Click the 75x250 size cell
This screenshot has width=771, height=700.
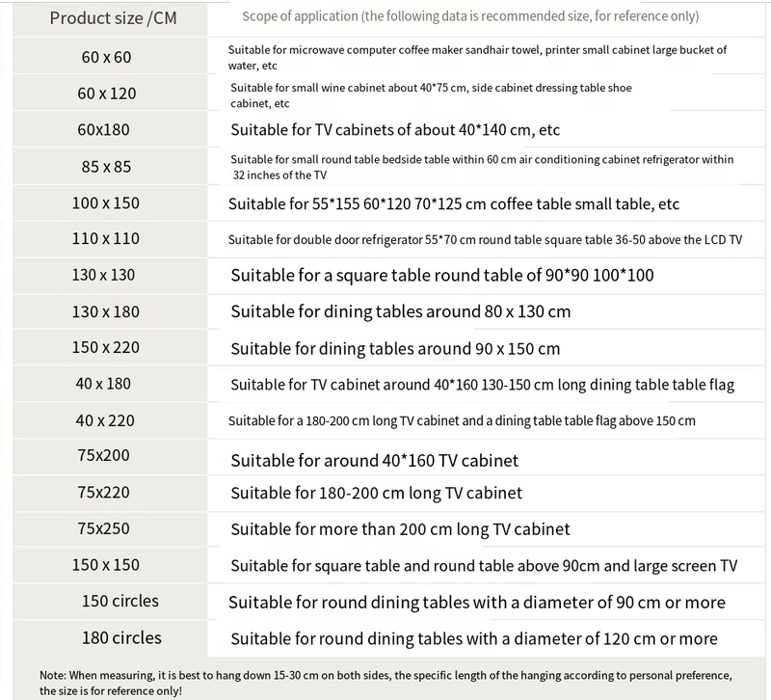point(103,528)
